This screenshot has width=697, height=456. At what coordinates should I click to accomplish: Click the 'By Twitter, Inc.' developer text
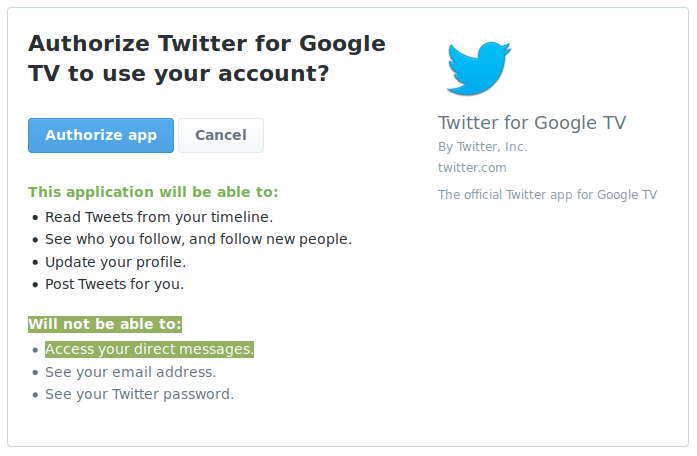(482, 147)
